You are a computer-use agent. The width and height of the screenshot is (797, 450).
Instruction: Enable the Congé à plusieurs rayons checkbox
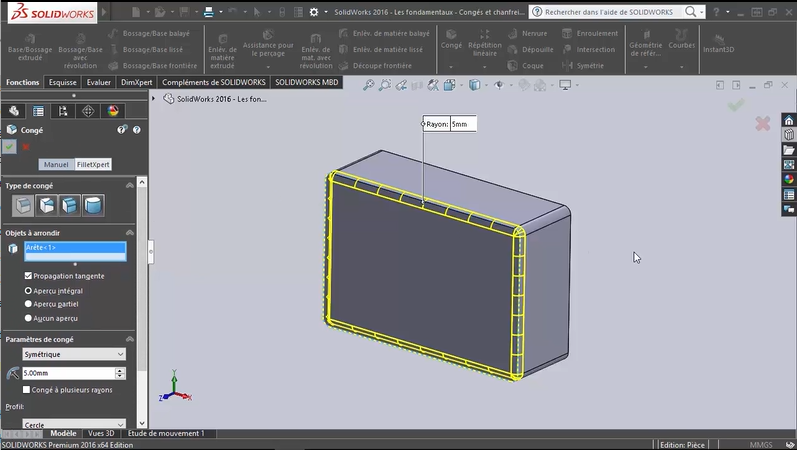pyautogui.click(x=28, y=390)
